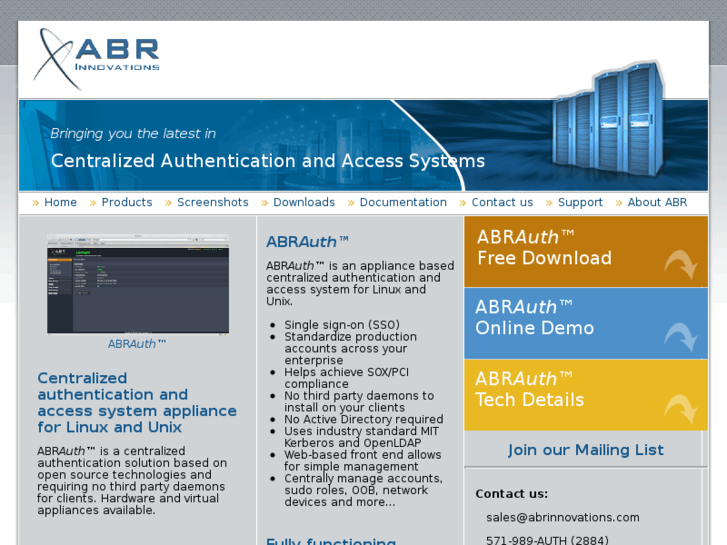Click the 'Web-based front end allows' bullet
The height and width of the screenshot is (545, 727).
point(363,461)
